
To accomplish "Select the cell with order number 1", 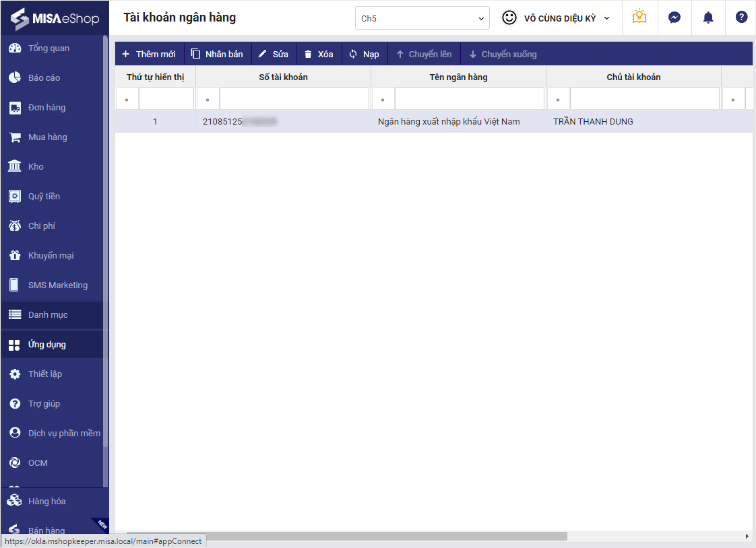I will [x=155, y=121].
